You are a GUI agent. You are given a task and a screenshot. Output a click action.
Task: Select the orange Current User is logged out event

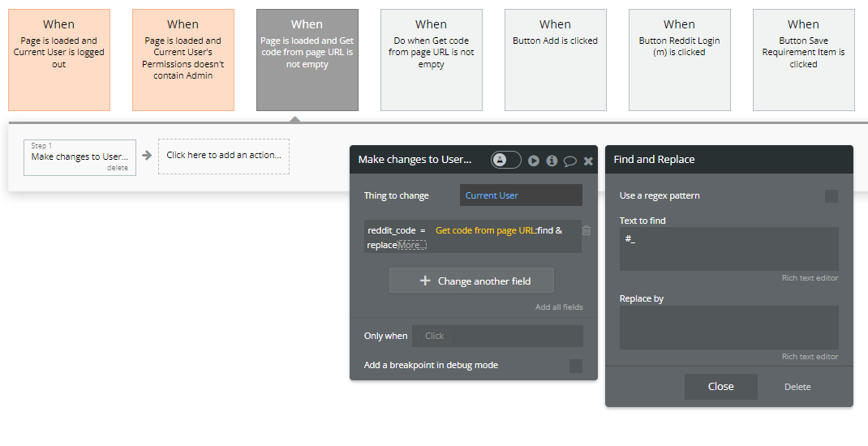pos(59,60)
